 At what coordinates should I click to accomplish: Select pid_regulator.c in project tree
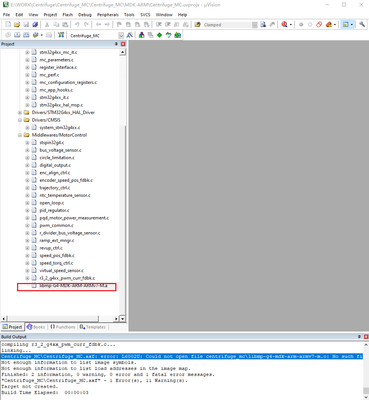(x=54, y=210)
